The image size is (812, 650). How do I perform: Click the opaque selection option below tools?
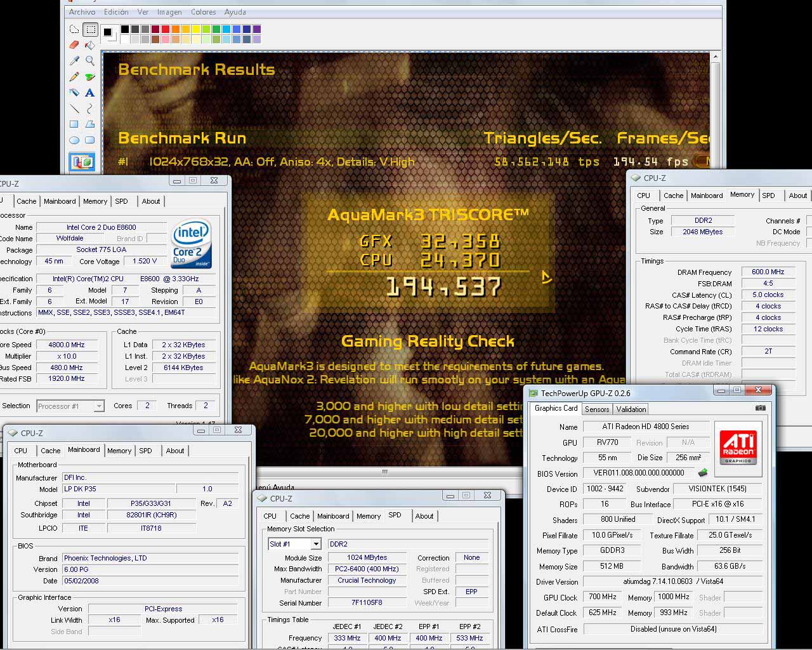click(x=82, y=162)
